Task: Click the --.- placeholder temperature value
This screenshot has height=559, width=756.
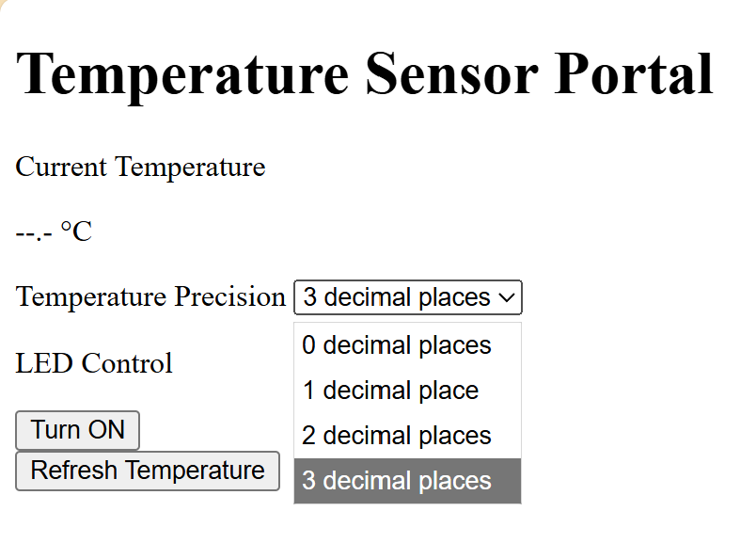Action: 34,232
